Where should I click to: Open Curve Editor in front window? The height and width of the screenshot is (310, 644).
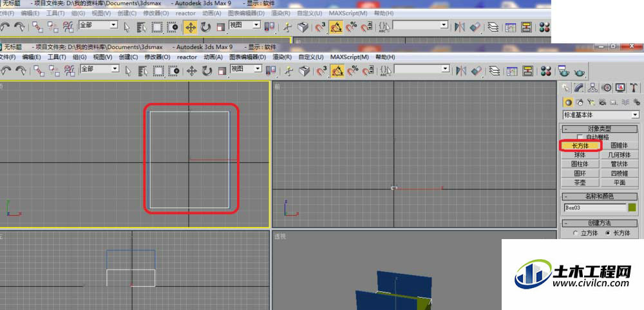point(512,71)
